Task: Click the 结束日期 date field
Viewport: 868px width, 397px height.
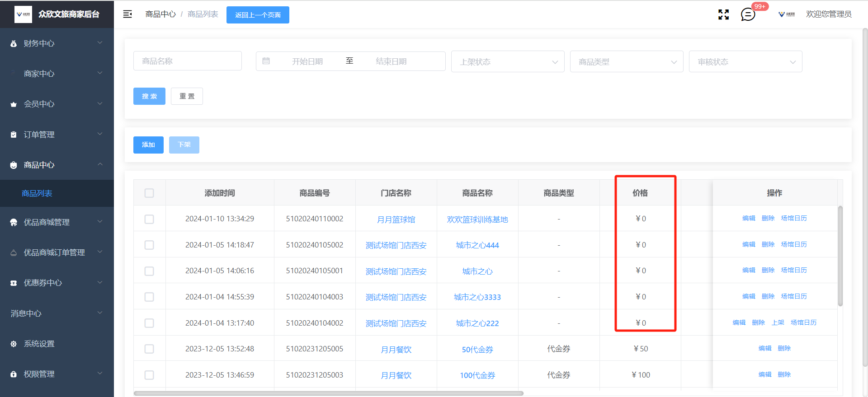Action: click(x=392, y=61)
